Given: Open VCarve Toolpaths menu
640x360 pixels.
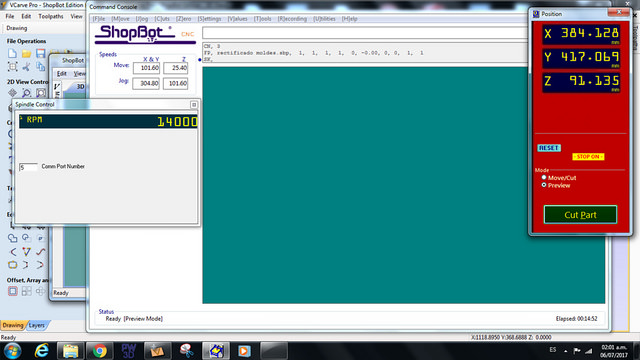Looking at the screenshot, I should click(51, 16).
